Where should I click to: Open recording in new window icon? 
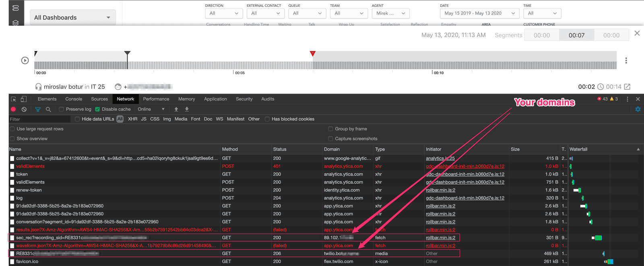[x=627, y=87]
